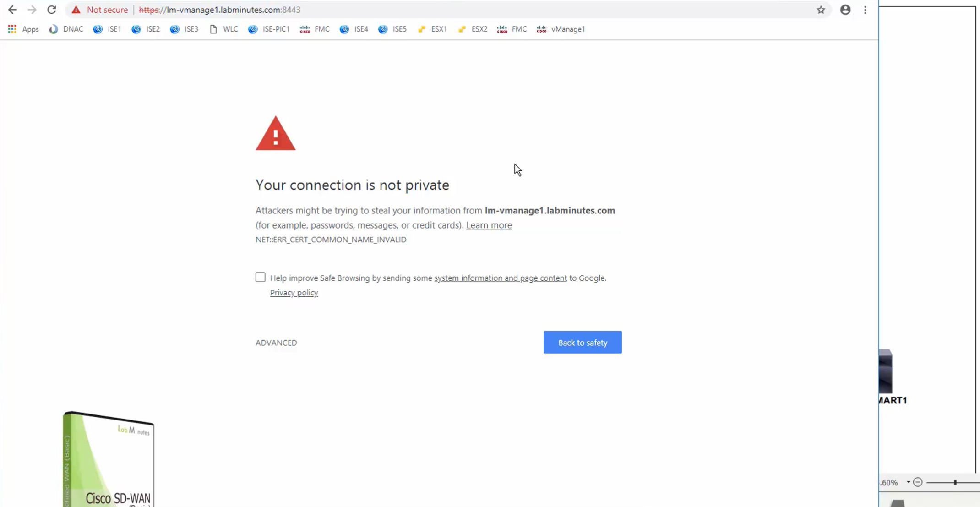Image resolution: width=980 pixels, height=507 pixels.
Task: Click the browser back arrow
Action: [x=12, y=10]
